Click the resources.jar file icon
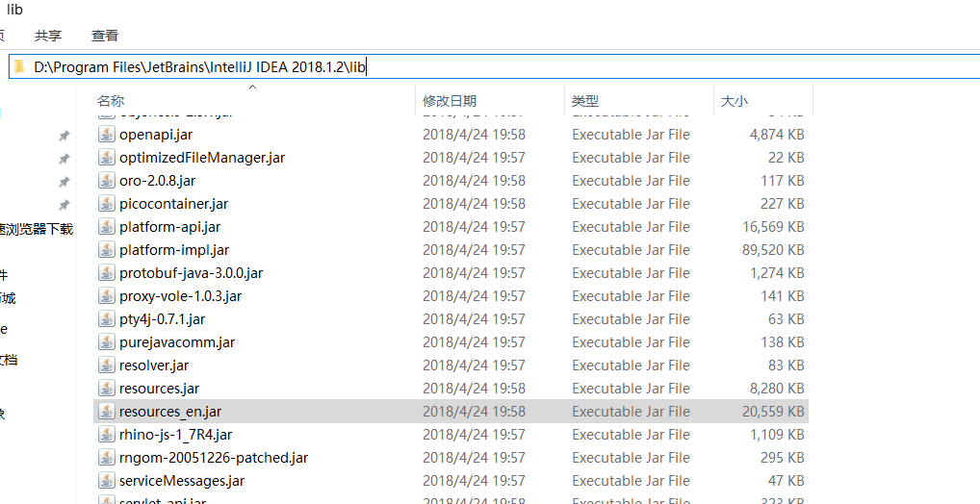 click(107, 389)
